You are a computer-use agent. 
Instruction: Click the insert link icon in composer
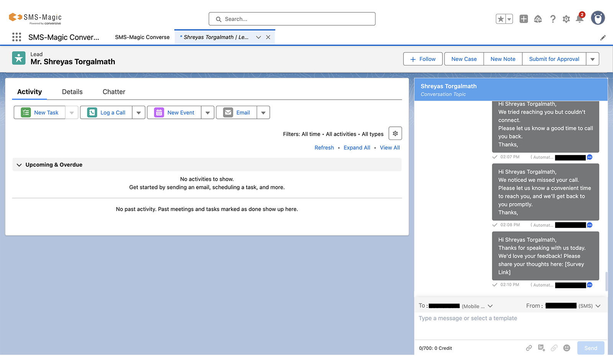(x=529, y=348)
